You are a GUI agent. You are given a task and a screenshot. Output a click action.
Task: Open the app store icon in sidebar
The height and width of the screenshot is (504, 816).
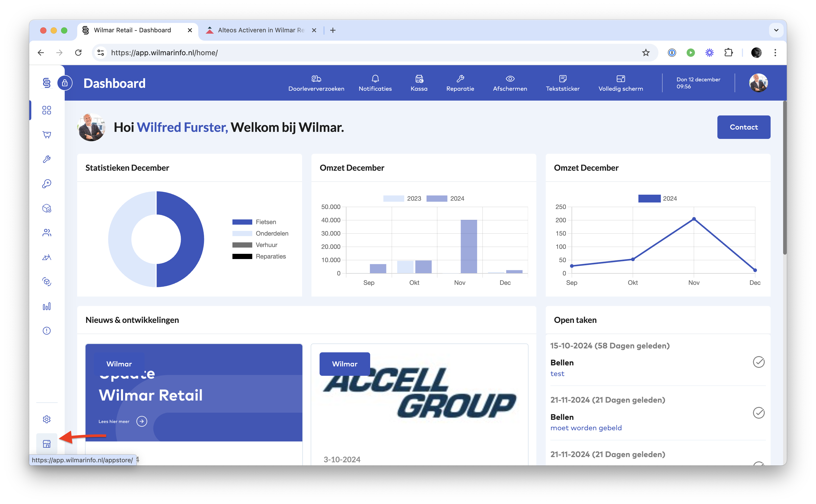tap(47, 444)
